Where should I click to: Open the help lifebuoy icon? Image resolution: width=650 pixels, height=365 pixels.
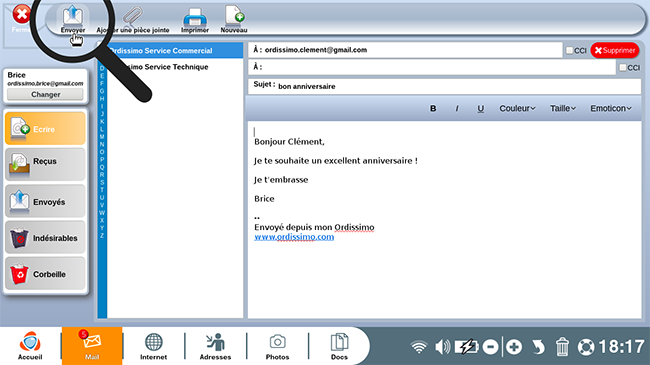(586, 347)
